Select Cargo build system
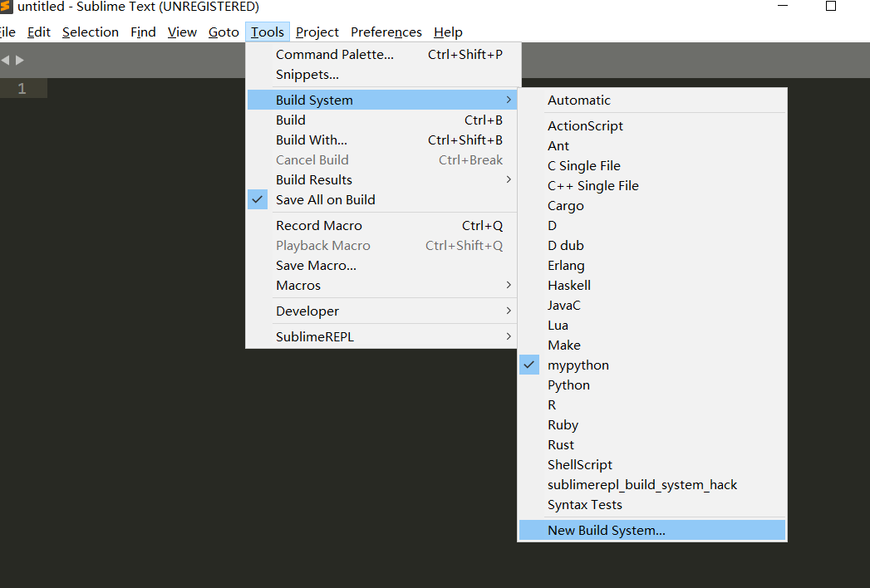This screenshot has width=870, height=588. (x=652, y=205)
